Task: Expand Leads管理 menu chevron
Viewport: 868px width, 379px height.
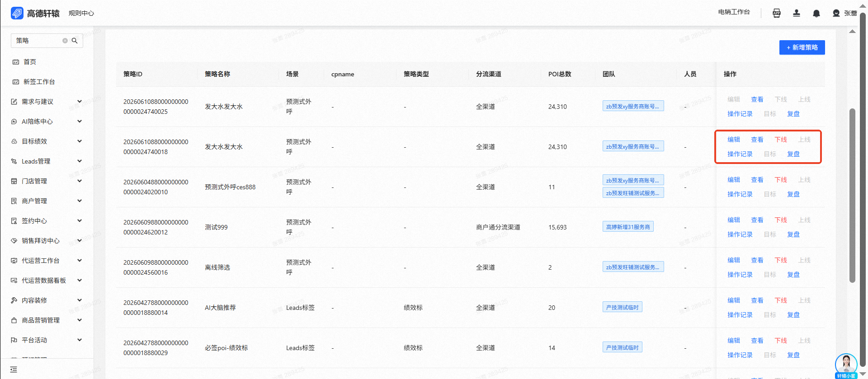Action: tap(80, 161)
